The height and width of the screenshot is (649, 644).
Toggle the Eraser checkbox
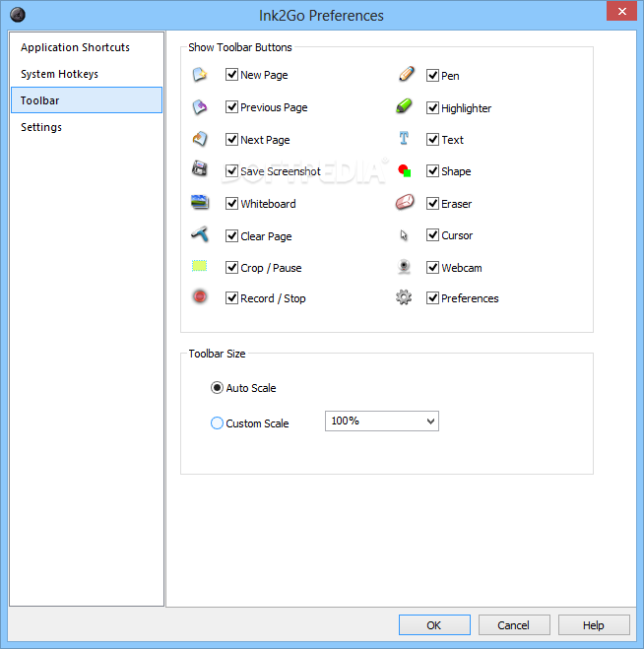[432, 203]
